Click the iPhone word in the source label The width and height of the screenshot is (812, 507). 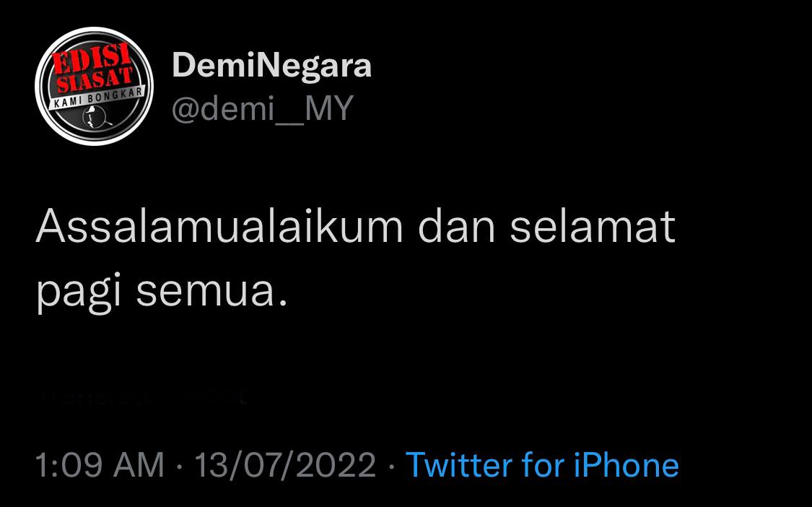coord(626,464)
